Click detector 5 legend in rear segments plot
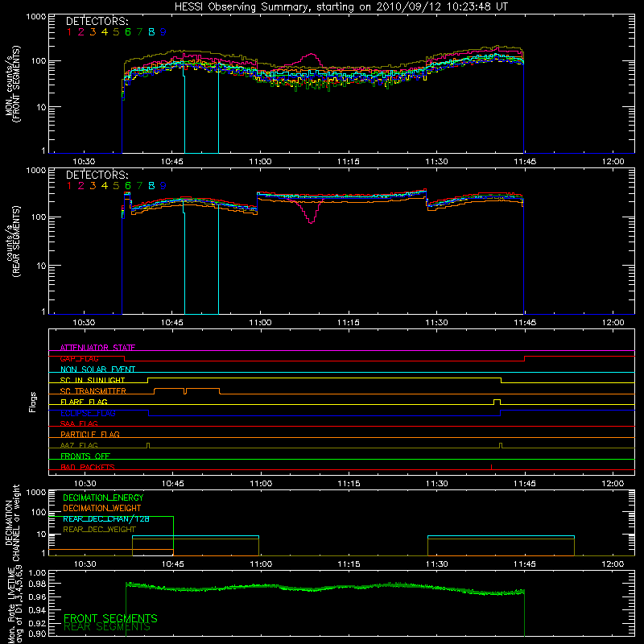 [116, 186]
